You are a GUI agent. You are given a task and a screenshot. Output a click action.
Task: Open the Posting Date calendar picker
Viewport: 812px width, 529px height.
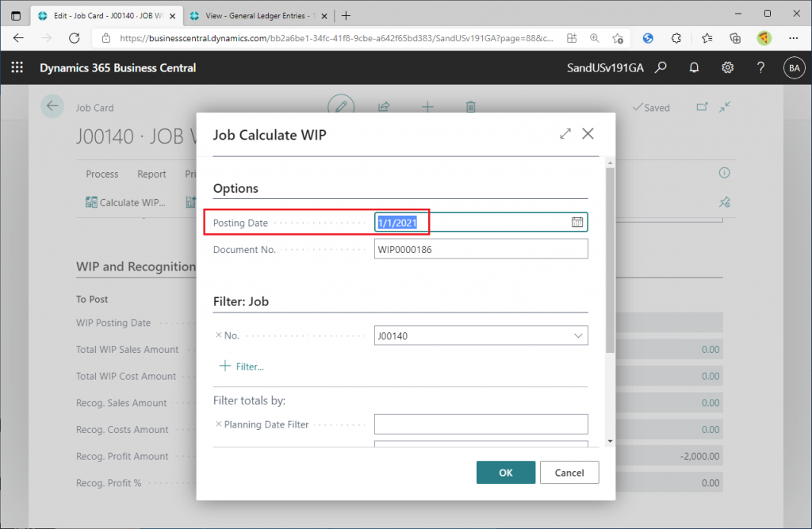pyautogui.click(x=577, y=222)
